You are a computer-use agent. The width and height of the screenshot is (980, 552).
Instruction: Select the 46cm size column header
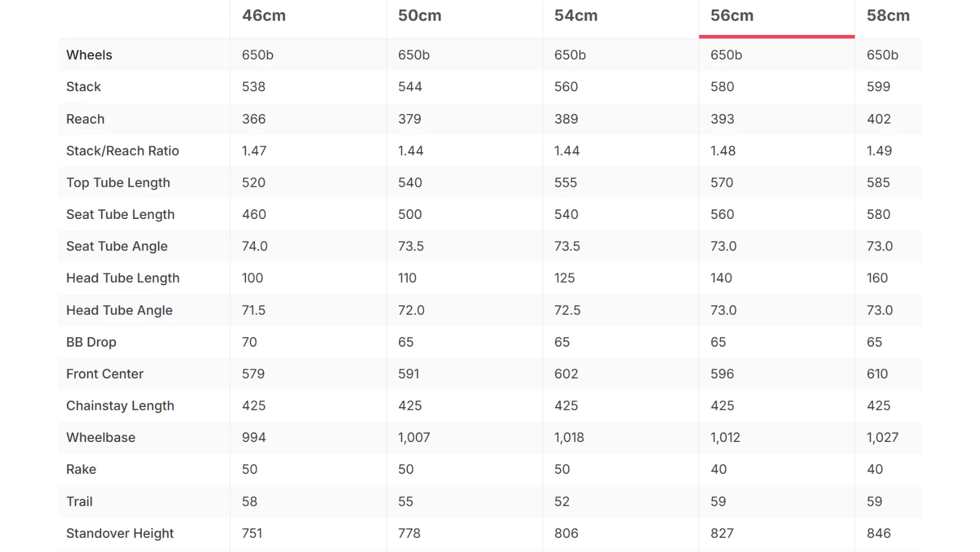(264, 16)
